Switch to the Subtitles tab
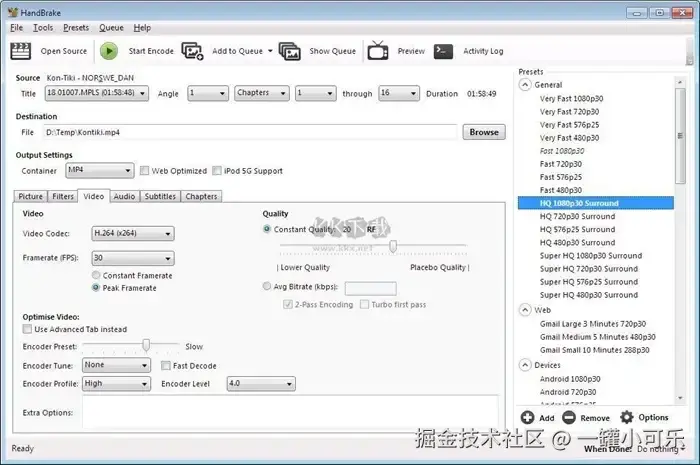The image size is (700, 465). coord(160,196)
